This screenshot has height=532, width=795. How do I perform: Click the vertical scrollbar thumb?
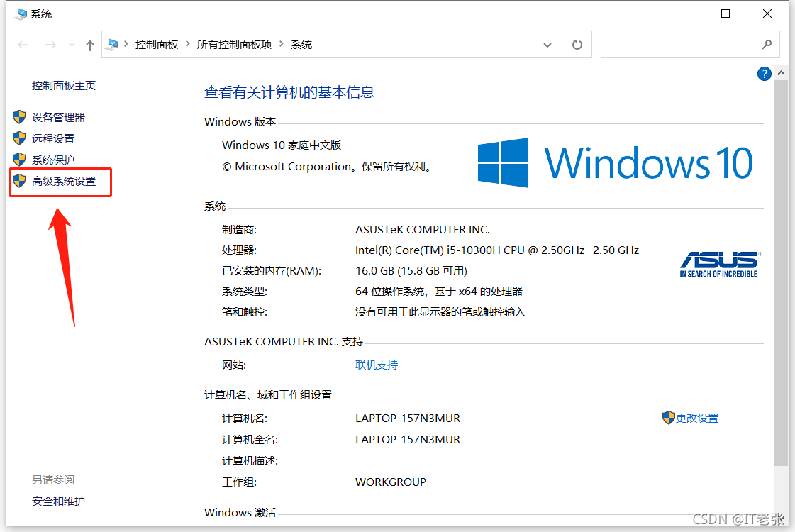781,273
